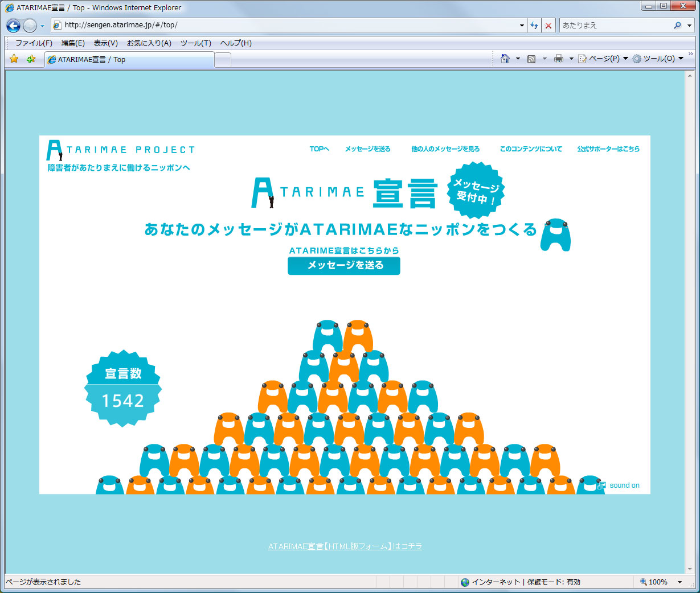Screen dimensions: 700x593
Task: Toggle the sound on control
Action: (x=619, y=485)
